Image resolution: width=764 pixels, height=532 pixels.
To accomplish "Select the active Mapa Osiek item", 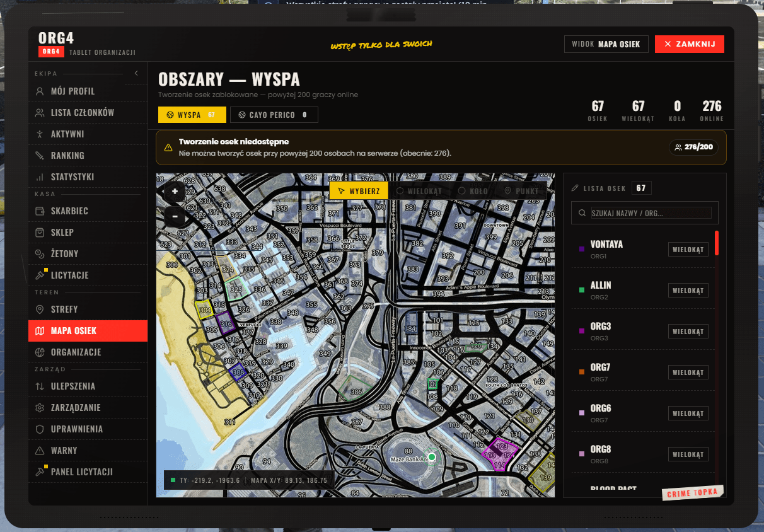I will pos(88,331).
